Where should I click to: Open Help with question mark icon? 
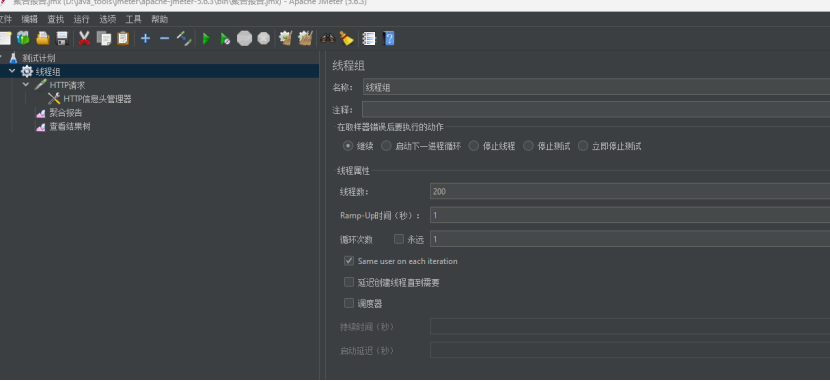click(x=389, y=38)
